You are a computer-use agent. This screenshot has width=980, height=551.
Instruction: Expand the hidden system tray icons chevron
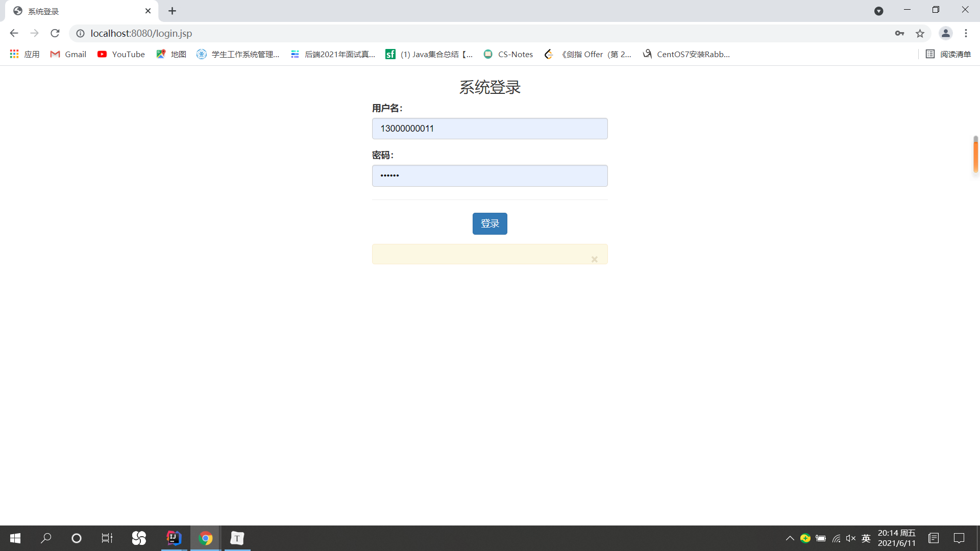point(790,538)
